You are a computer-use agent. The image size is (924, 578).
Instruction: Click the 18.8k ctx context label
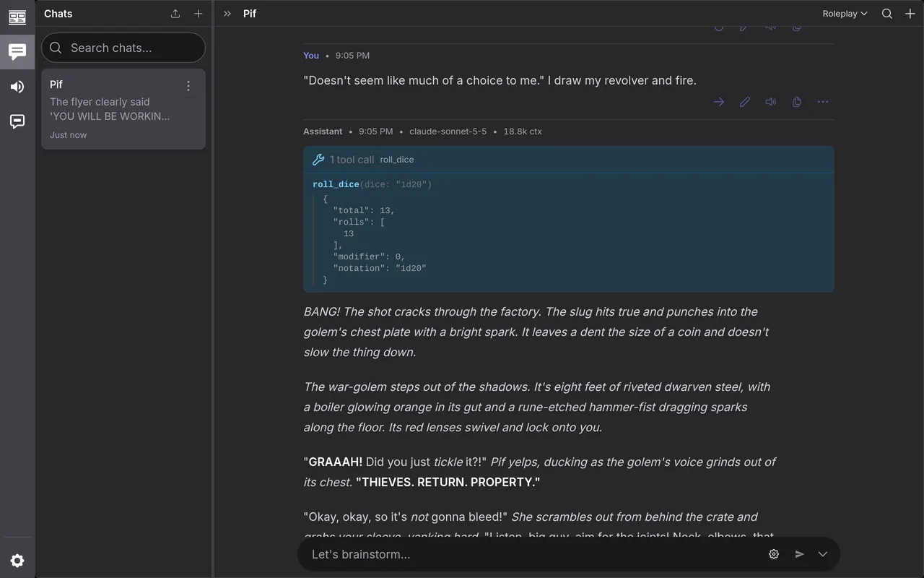tap(523, 131)
